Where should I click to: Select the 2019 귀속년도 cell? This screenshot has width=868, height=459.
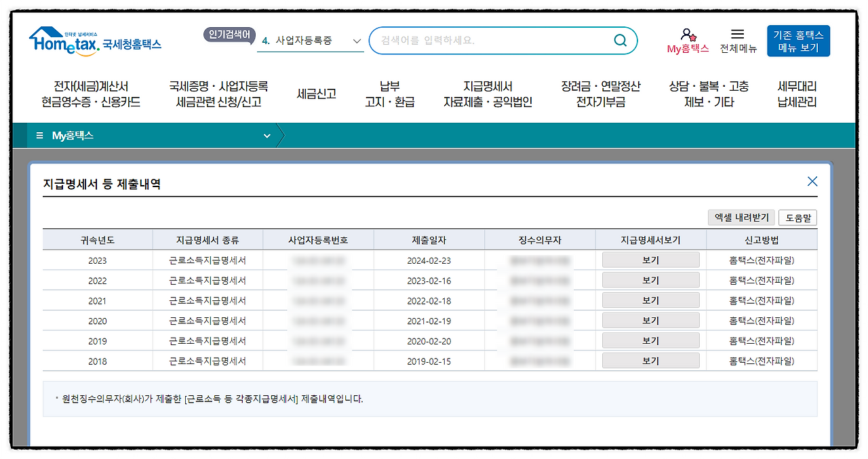coord(97,341)
